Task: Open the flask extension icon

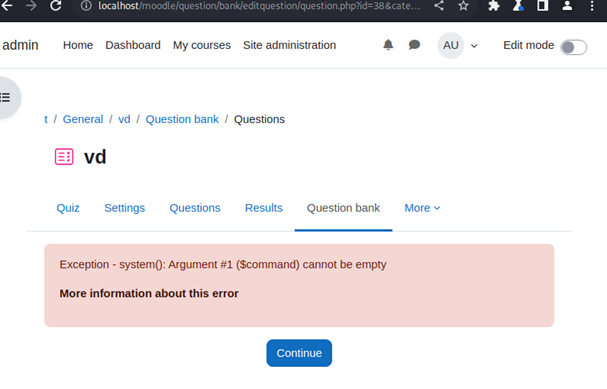Action: click(x=518, y=6)
